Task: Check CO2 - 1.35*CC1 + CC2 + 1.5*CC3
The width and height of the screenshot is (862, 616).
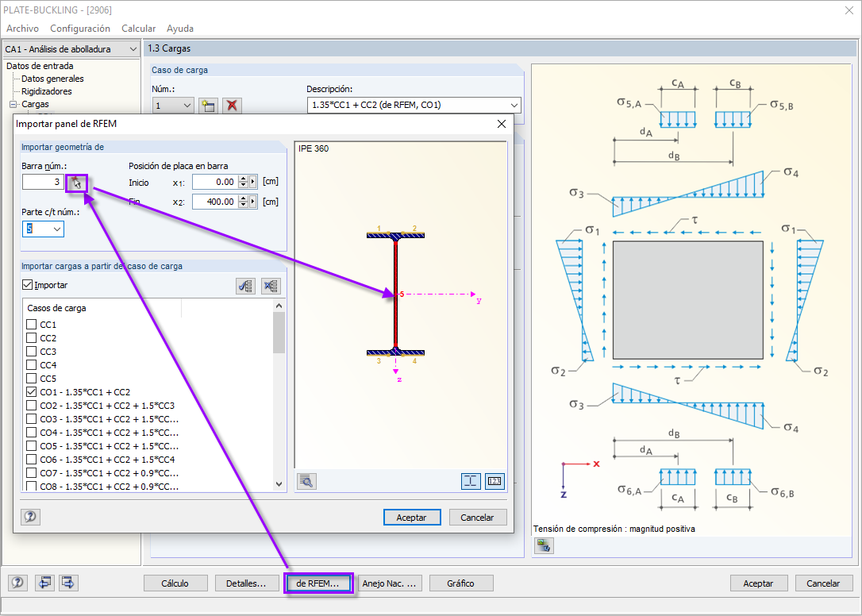Action: click(31, 406)
